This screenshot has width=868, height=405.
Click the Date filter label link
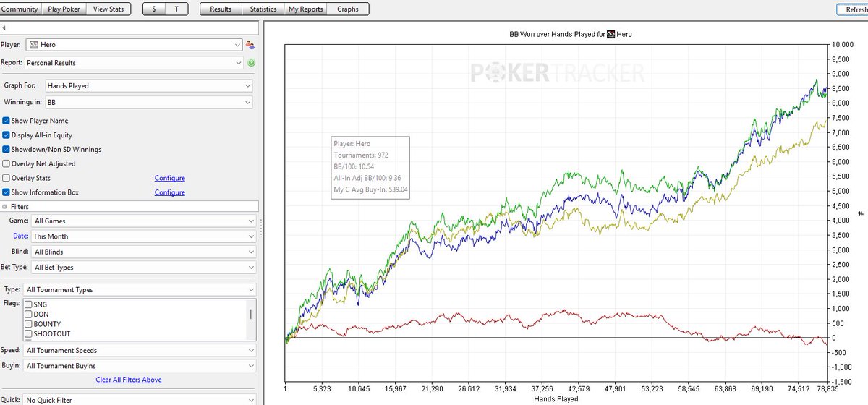click(20, 236)
